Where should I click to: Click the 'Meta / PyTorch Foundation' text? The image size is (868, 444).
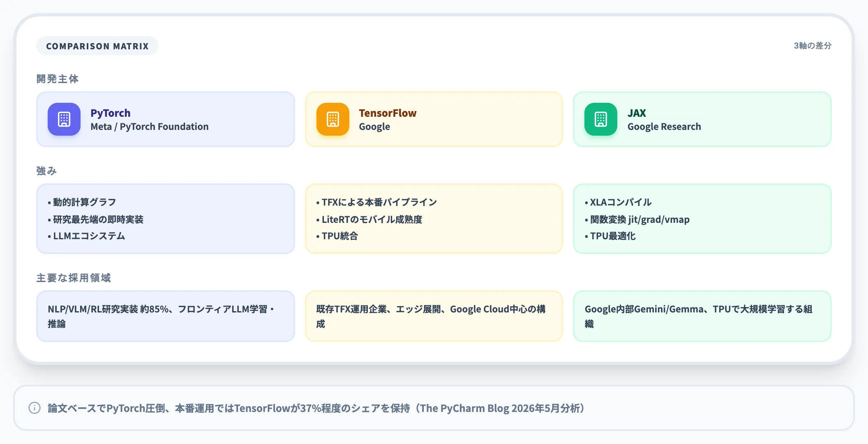(x=150, y=127)
